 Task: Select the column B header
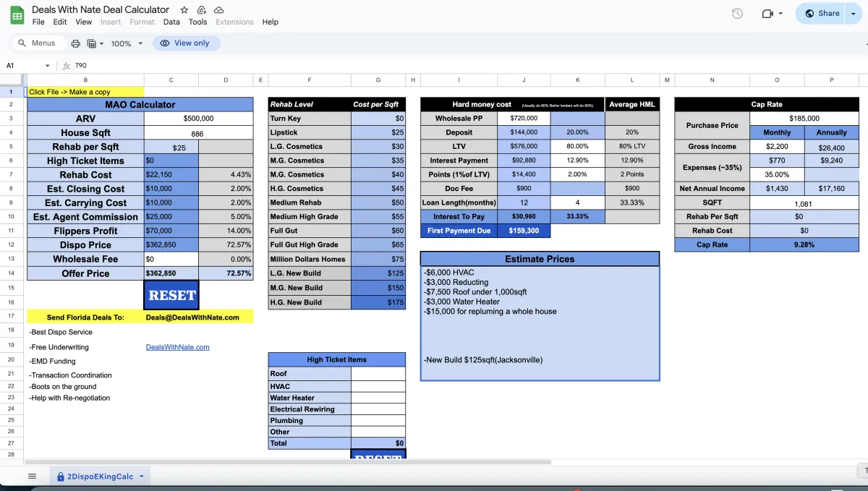[85, 80]
